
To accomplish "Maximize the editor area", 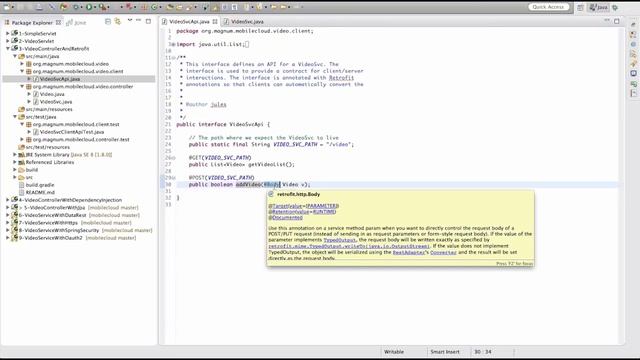I will (617, 21).
